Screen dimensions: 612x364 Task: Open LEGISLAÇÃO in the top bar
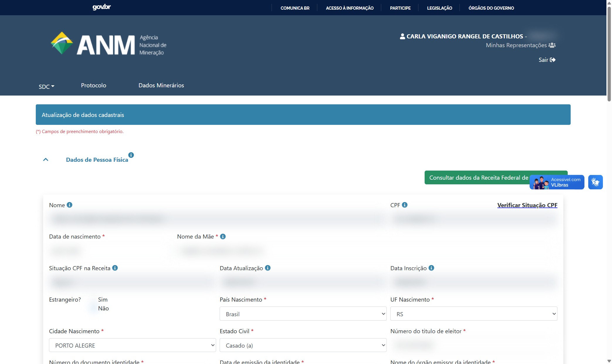(440, 8)
